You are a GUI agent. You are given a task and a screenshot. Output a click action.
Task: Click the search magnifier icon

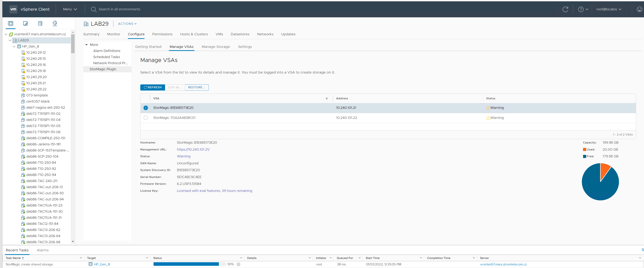(x=93, y=9)
